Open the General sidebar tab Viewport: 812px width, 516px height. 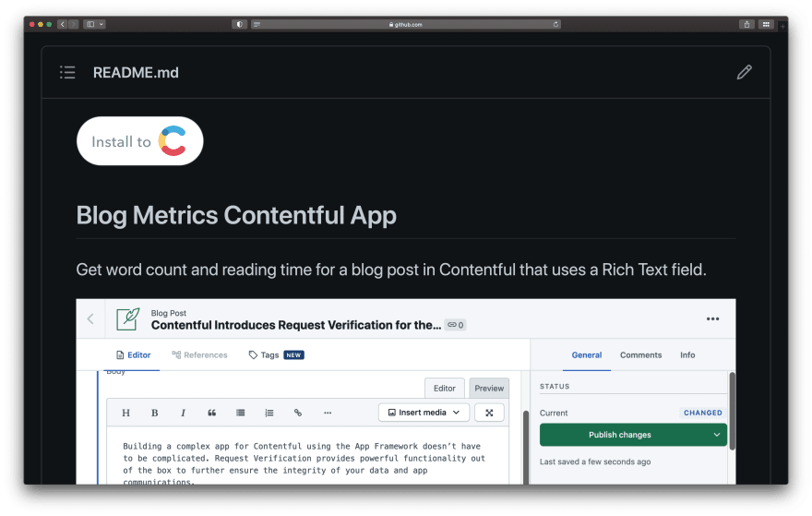coord(586,354)
